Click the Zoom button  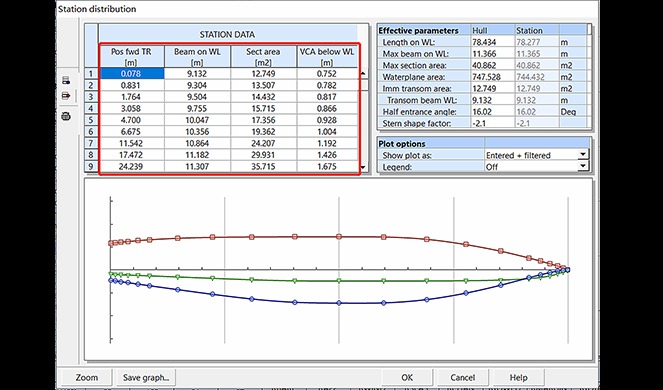(x=87, y=377)
